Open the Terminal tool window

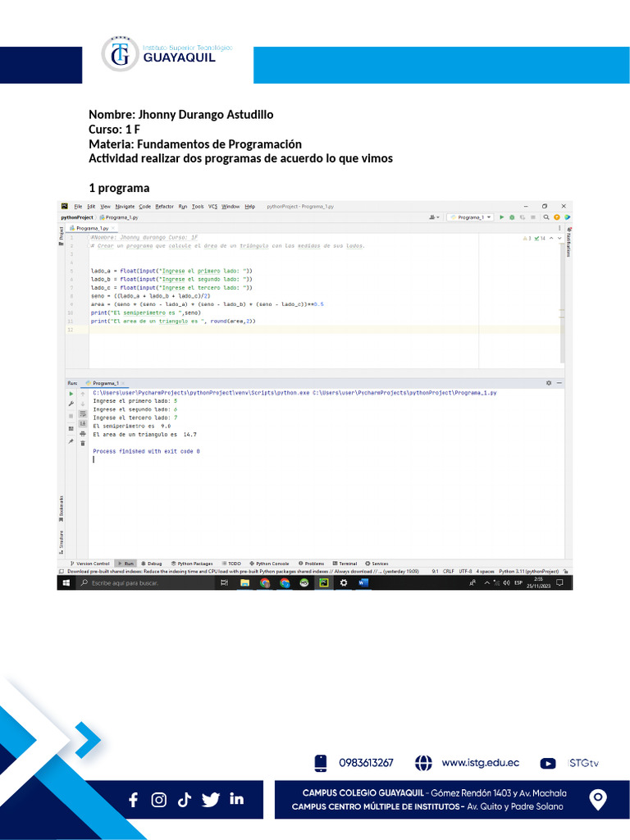(345, 564)
